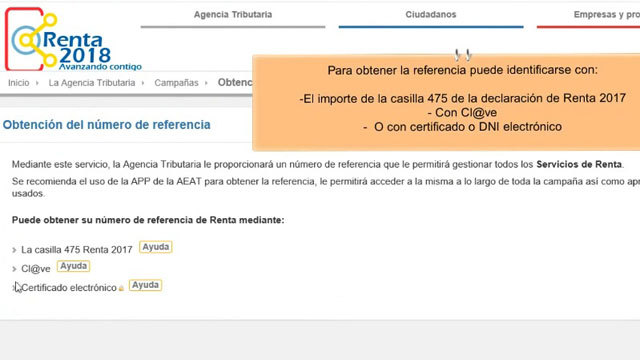
Task: Click the bold Servicios de Renta text
Action: click(x=579, y=164)
